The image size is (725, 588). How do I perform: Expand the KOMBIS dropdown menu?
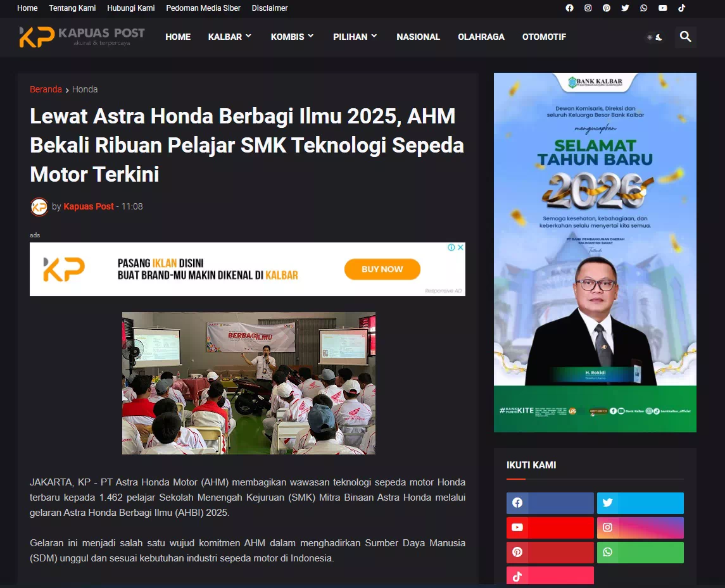(x=292, y=37)
